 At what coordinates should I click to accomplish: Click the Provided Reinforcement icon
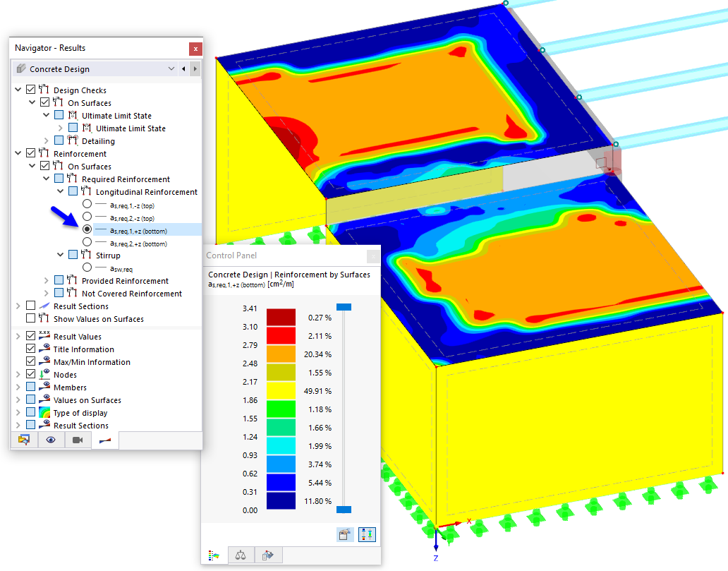click(73, 280)
